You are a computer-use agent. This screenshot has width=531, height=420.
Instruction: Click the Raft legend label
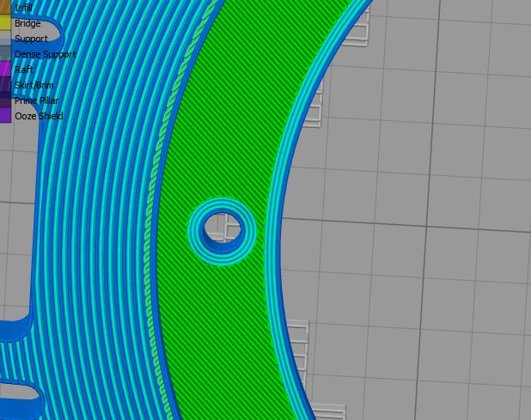click(x=24, y=70)
